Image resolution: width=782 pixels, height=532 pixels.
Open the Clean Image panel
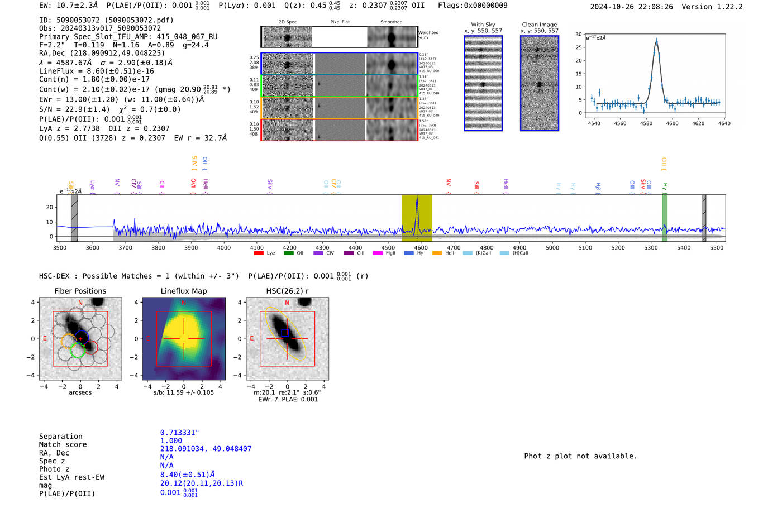click(540, 83)
